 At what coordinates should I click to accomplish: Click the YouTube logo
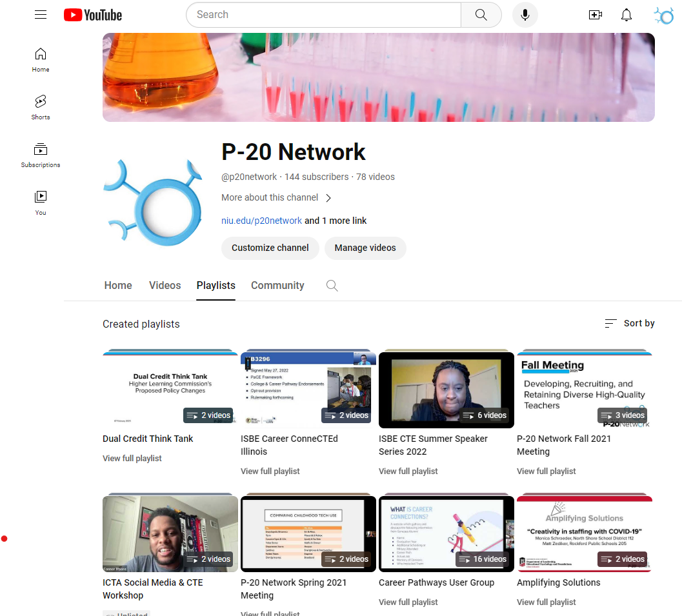93,15
